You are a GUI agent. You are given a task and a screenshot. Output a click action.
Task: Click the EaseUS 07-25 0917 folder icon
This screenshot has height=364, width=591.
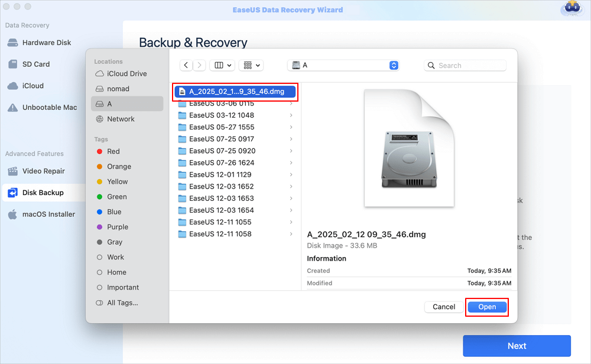[182, 139]
